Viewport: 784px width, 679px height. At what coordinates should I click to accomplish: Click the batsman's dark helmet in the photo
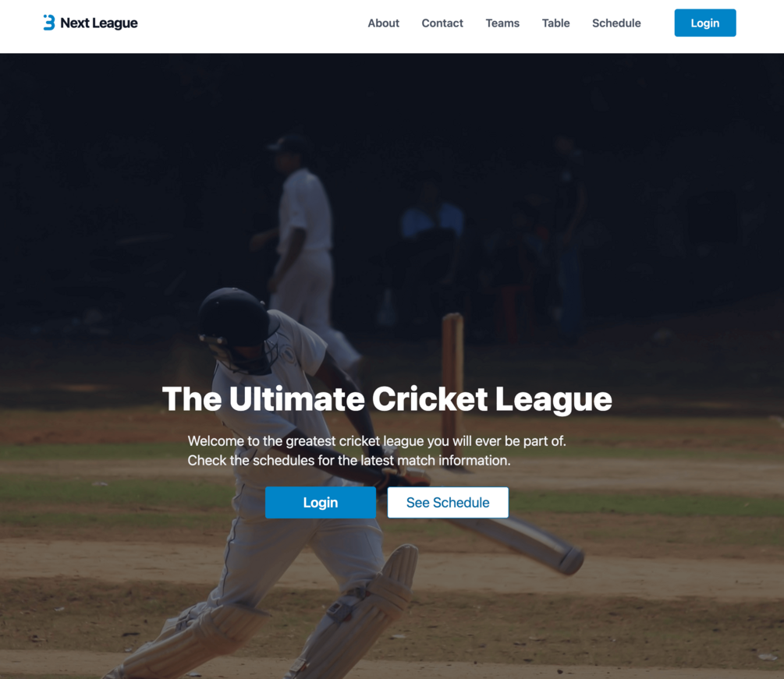tap(234, 318)
